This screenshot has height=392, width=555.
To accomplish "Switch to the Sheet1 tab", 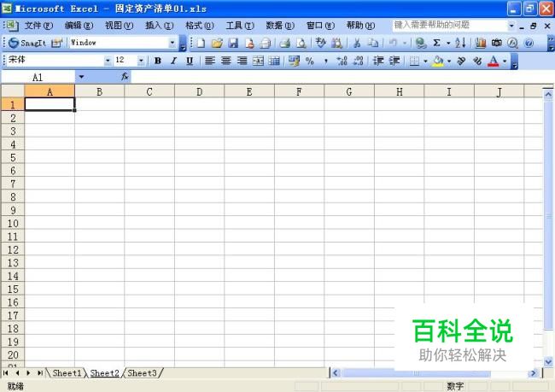I will (67, 373).
